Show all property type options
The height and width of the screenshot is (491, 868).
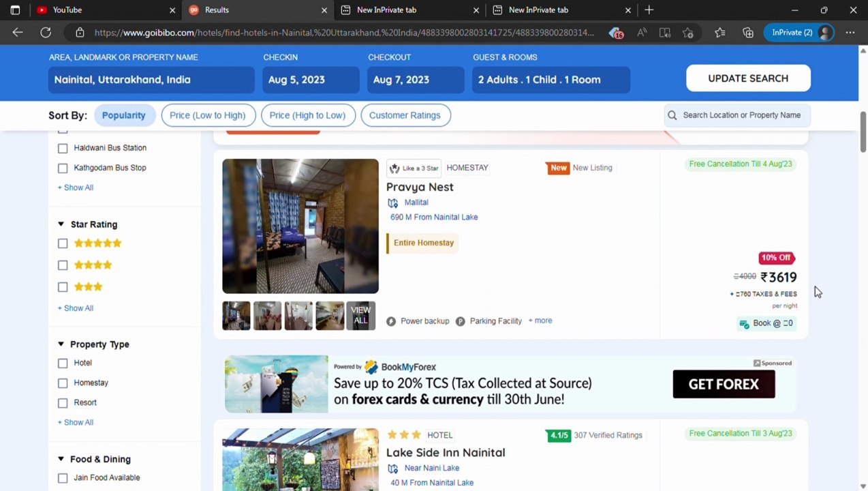76,422
